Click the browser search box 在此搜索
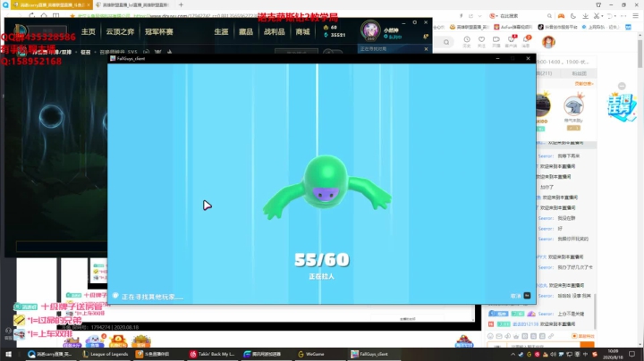Image resolution: width=644 pixels, height=361 pixels. pyautogui.click(x=521, y=16)
